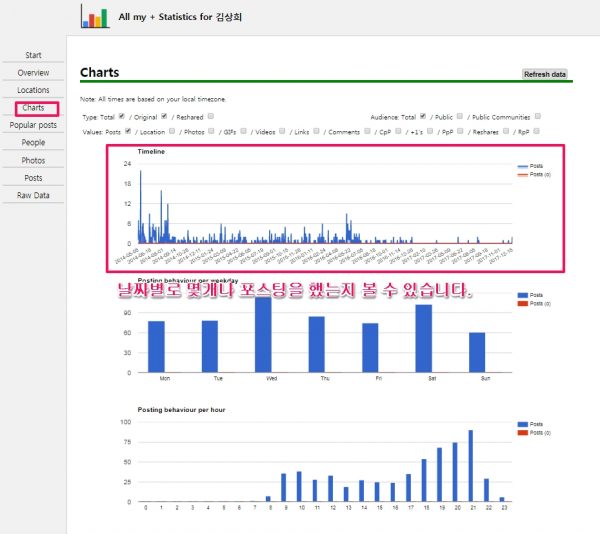Enable the Links checkbox
The height and width of the screenshot is (534, 600).
[x=316, y=131]
